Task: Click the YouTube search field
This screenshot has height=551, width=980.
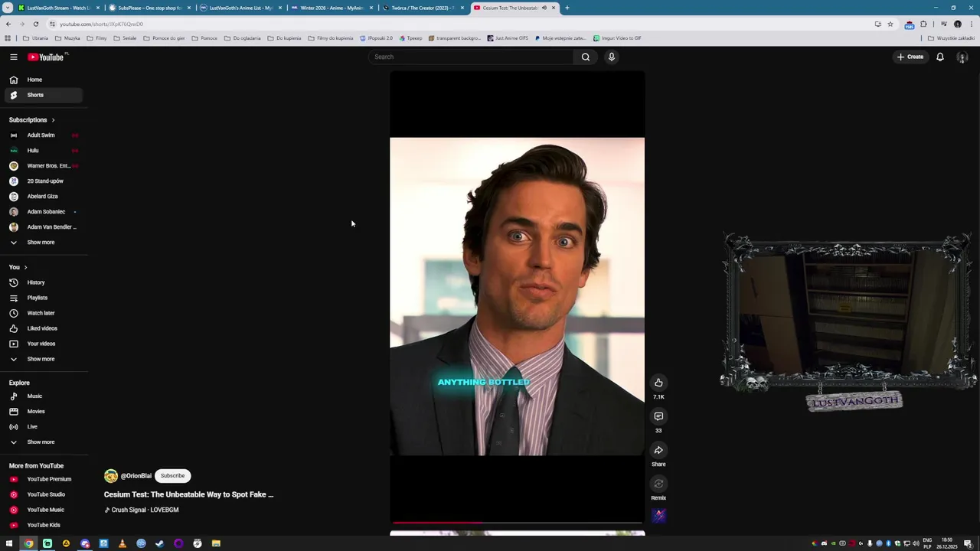Action: [470, 57]
